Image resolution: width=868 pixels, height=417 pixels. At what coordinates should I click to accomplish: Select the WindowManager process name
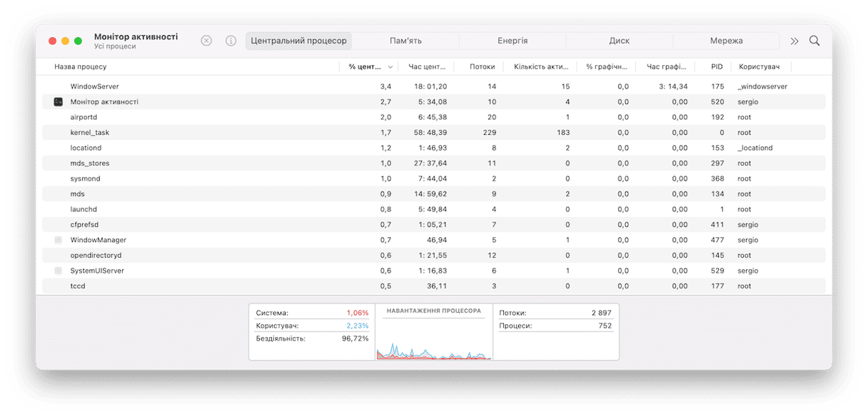coord(99,240)
